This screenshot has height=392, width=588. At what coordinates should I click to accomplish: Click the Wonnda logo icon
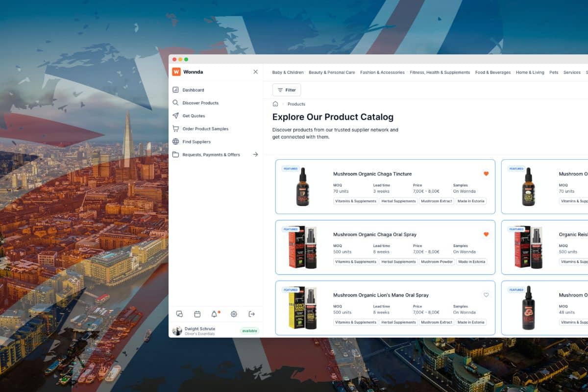(x=176, y=72)
